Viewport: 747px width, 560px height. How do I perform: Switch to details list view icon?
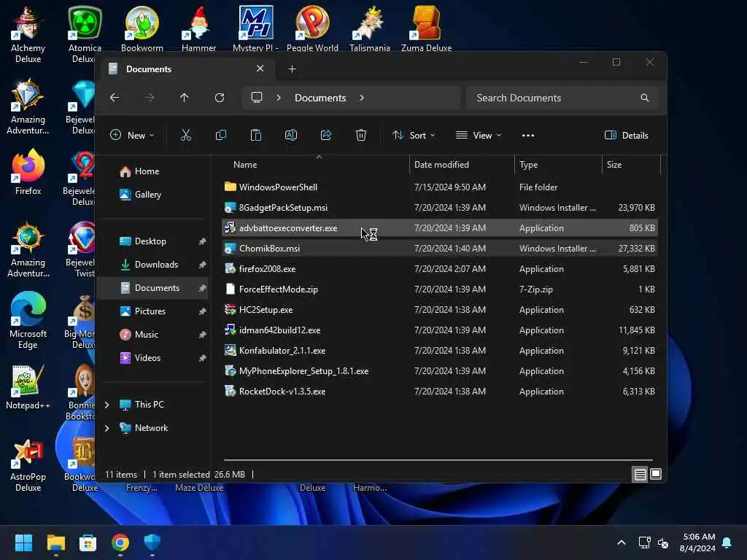(x=640, y=474)
